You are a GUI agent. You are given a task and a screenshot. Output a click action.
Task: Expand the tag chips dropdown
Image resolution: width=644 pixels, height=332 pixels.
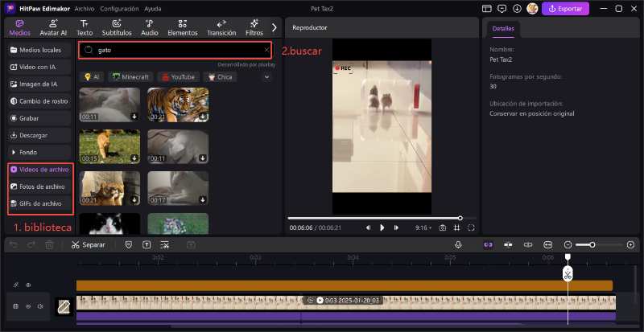(x=267, y=76)
